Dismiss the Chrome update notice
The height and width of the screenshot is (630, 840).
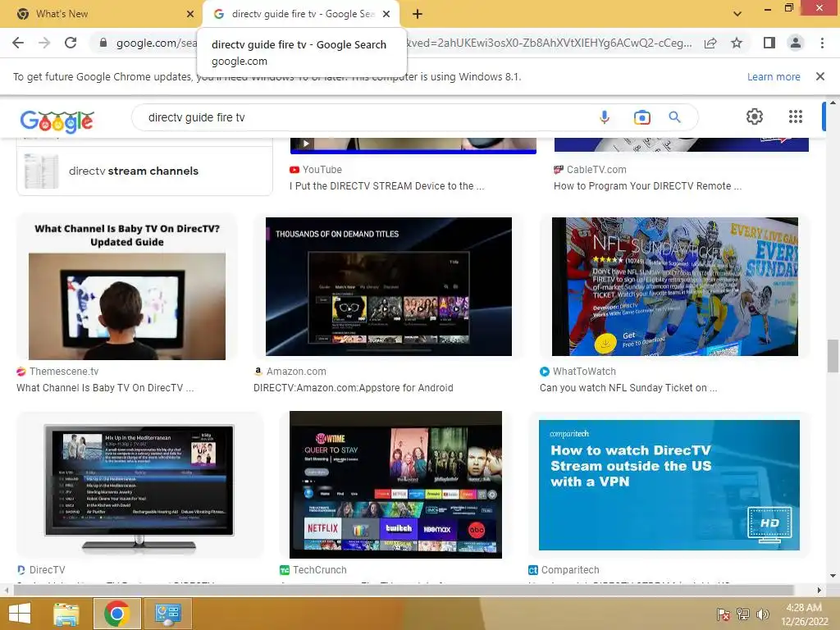click(x=819, y=76)
